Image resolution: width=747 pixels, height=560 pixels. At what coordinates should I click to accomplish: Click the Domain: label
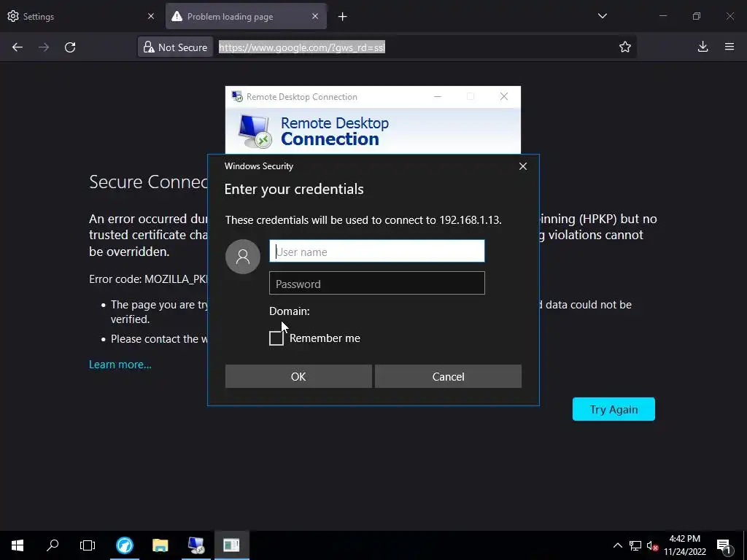pyautogui.click(x=289, y=311)
